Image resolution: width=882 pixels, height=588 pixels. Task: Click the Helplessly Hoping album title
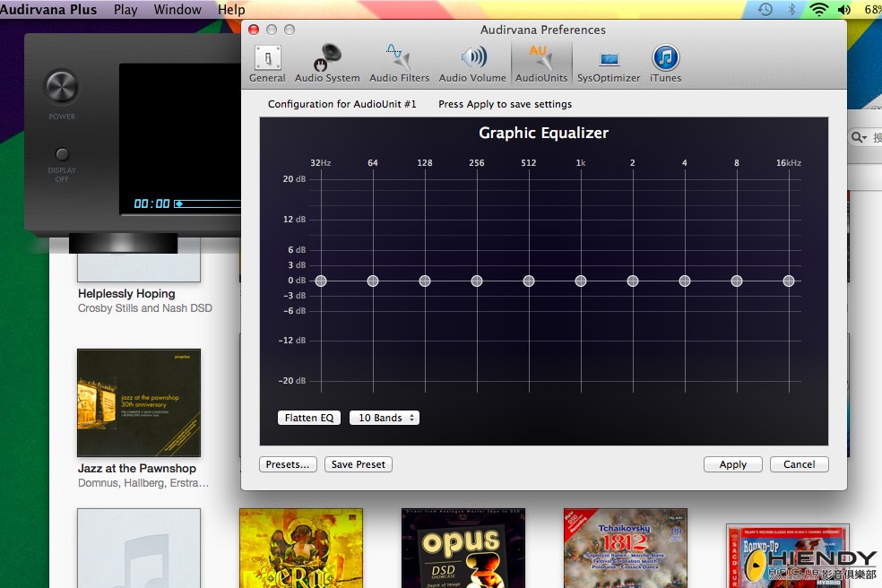click(126, 294)
